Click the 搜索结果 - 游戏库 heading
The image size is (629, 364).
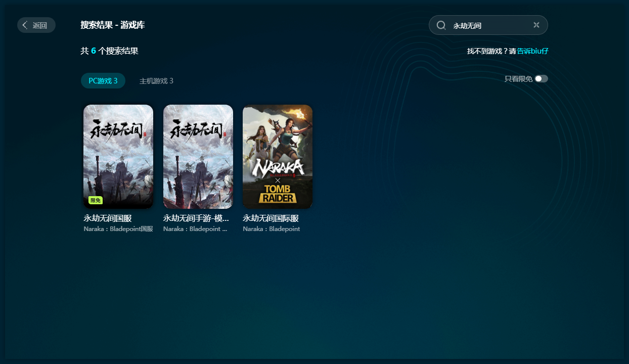113,25
